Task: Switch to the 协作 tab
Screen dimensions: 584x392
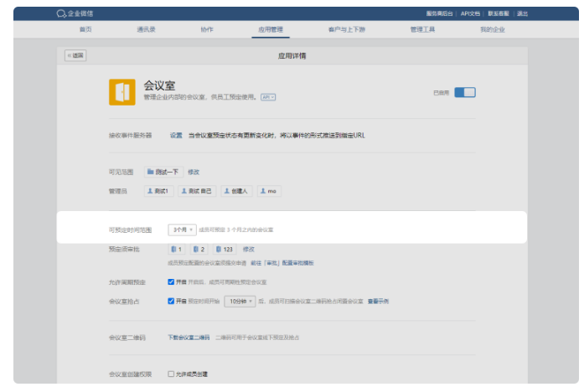Action: click(x=207, y=29)
